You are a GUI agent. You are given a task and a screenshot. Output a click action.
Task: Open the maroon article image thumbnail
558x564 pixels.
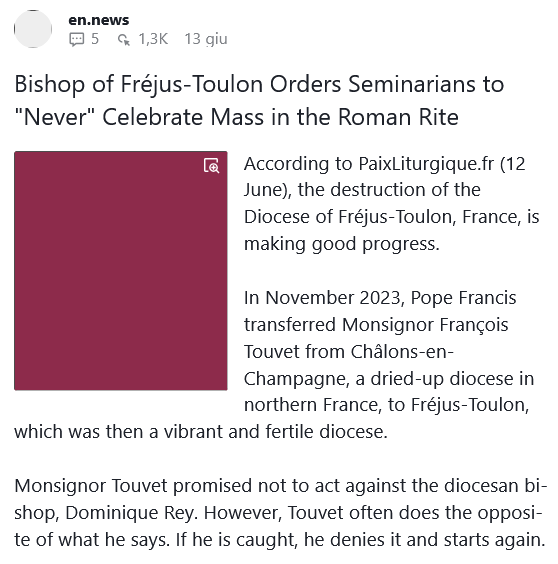tap(121, 270)
